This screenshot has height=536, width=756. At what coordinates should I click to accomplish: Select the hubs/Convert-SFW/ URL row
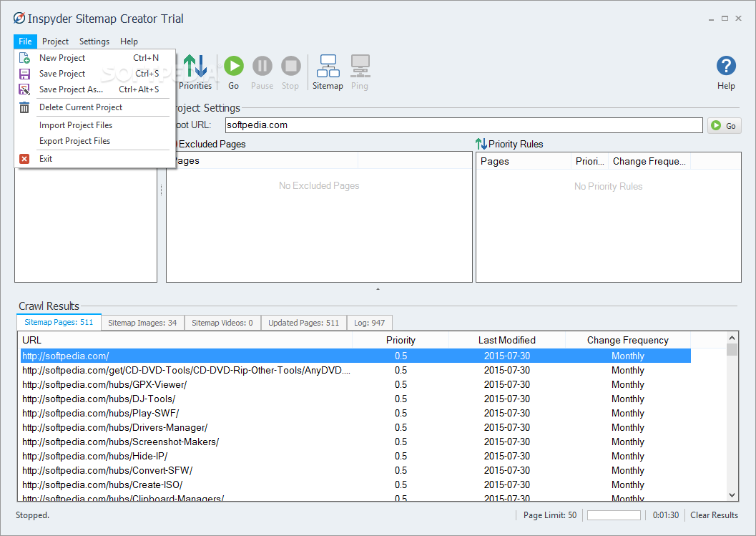(x=355, y=470)
